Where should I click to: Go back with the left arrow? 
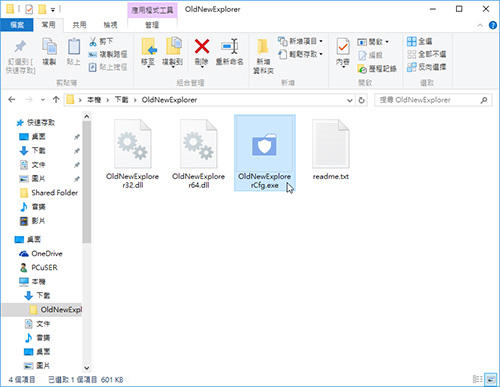coord(12,100)
